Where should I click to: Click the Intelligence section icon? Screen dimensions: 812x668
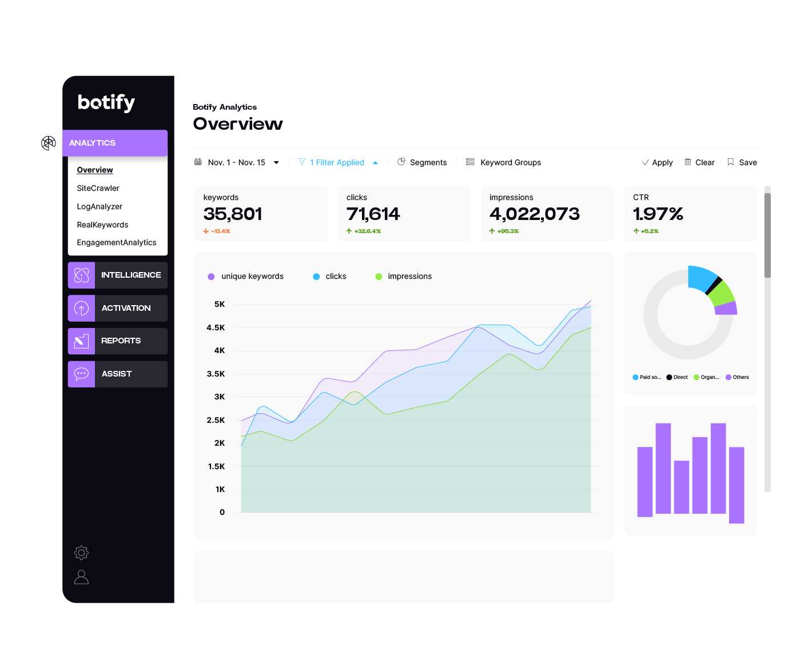pos(81,275)
